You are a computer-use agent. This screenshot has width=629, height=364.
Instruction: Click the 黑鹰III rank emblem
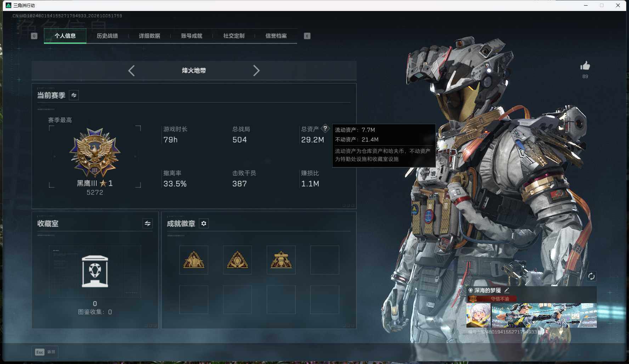(95, 152)
